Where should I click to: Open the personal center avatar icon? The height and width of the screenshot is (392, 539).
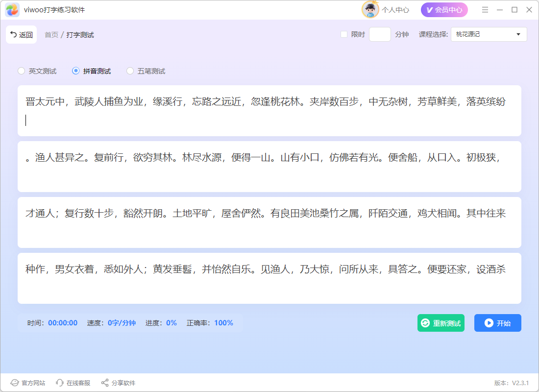[370, 10]
